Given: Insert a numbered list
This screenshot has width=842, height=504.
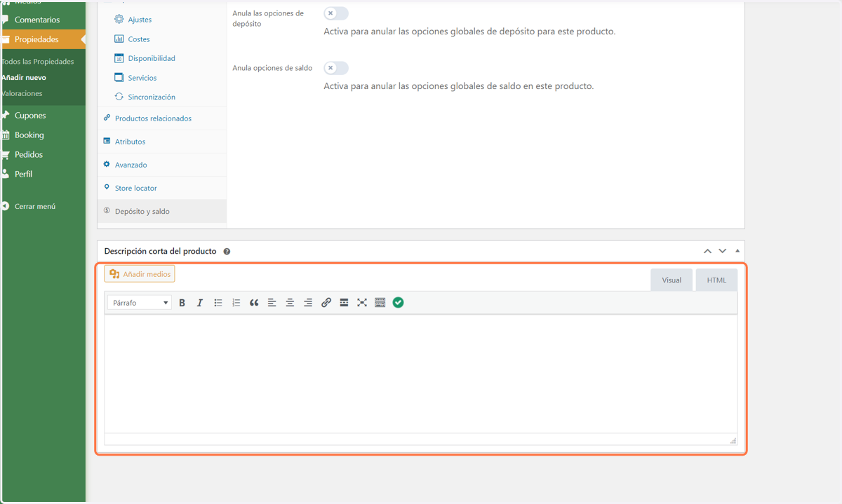Looking at the screenshot, I should coord(236,303).
